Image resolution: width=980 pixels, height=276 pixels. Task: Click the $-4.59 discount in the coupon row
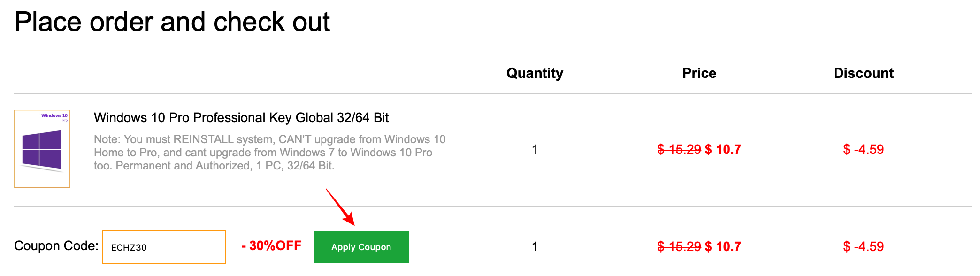point(863,247)
